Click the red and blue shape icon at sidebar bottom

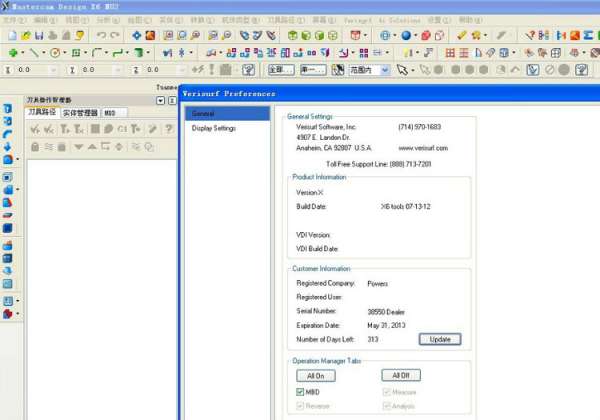pyautogui.click(x=8, y=314)
